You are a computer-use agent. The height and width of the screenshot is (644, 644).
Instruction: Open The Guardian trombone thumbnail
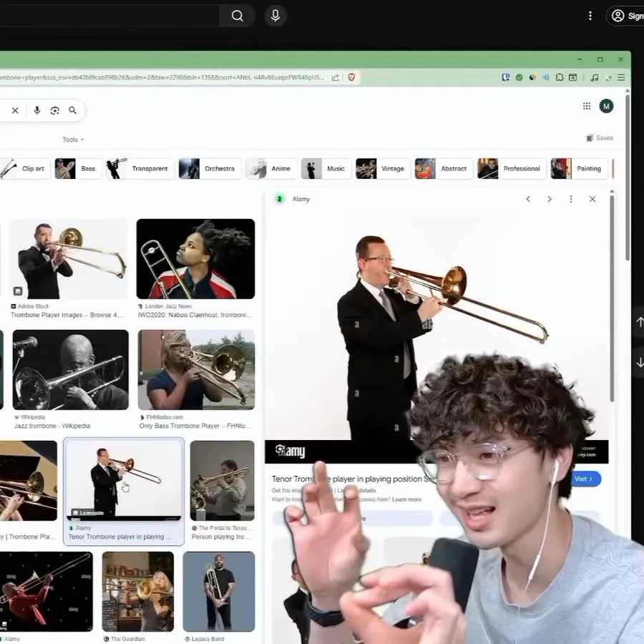click(x=138, y=592)
